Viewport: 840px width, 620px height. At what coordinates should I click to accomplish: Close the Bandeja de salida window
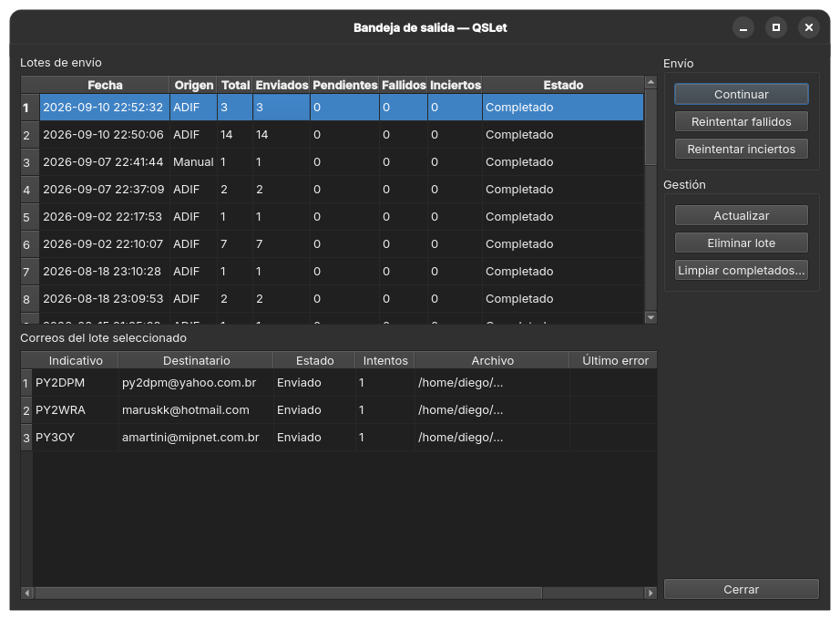pyautogui.click(x=808, y=27)
